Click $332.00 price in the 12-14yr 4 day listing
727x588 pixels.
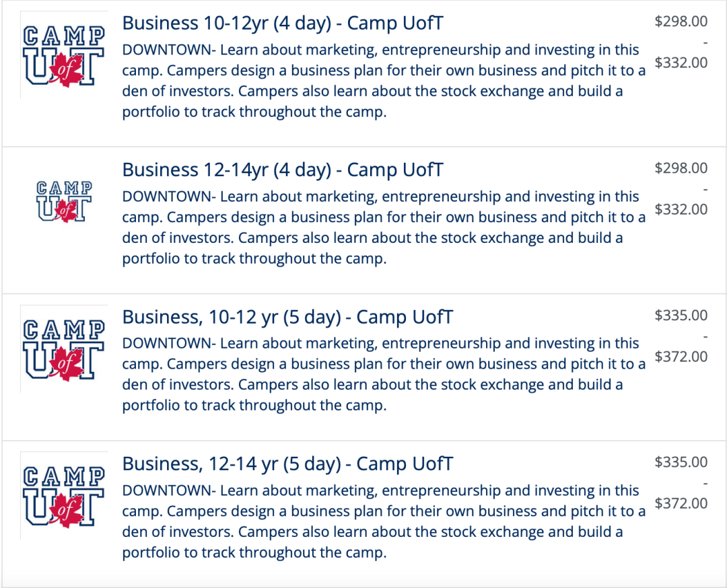[681, 209]
